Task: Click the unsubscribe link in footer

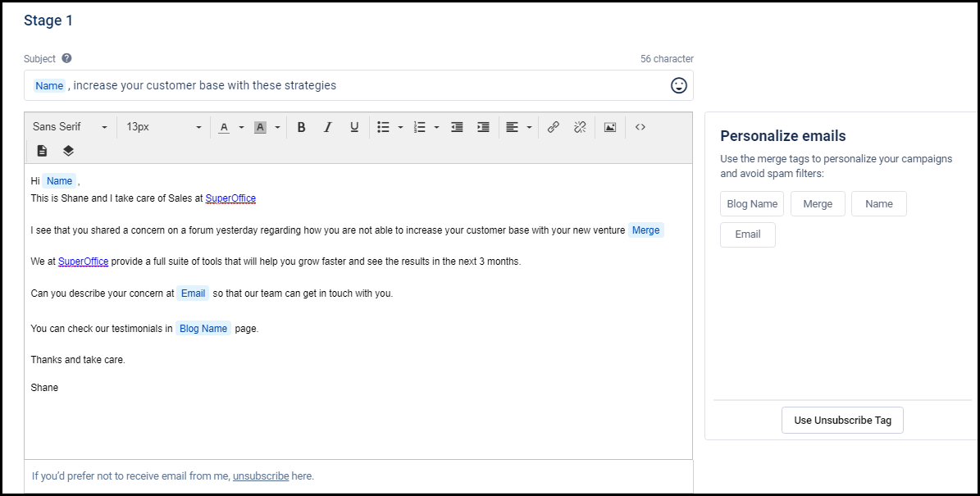Action: 261,476
